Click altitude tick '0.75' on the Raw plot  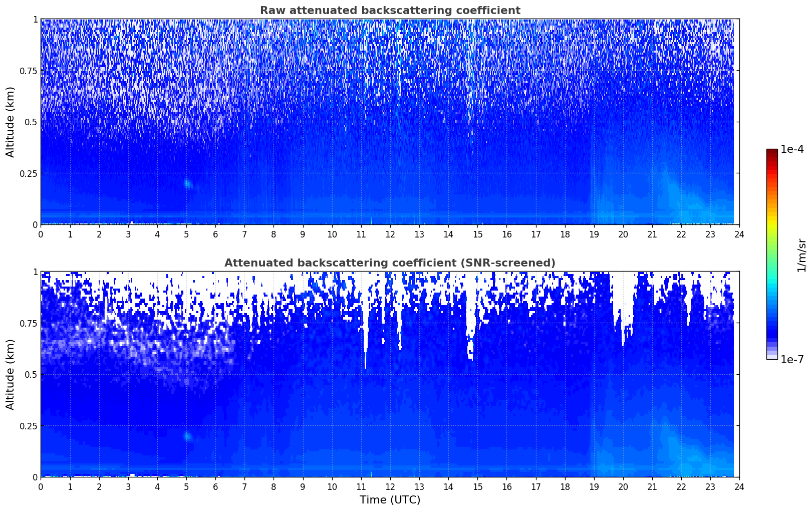click(29, 71)
